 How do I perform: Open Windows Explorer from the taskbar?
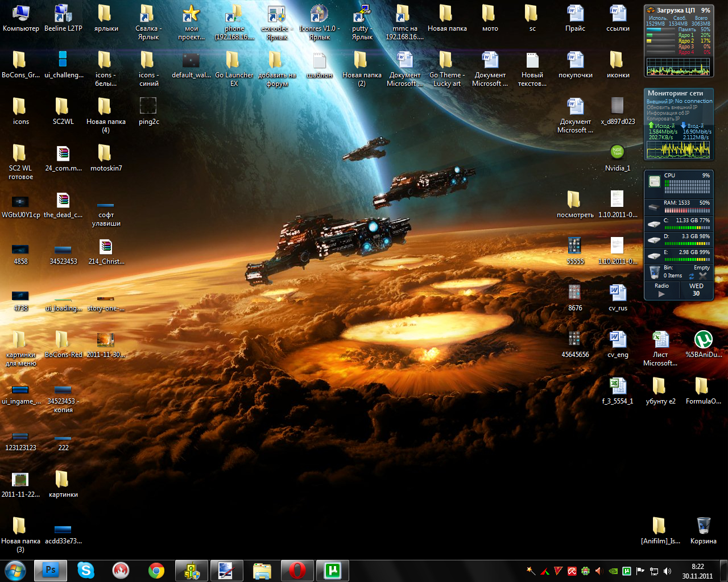(262, 570)
